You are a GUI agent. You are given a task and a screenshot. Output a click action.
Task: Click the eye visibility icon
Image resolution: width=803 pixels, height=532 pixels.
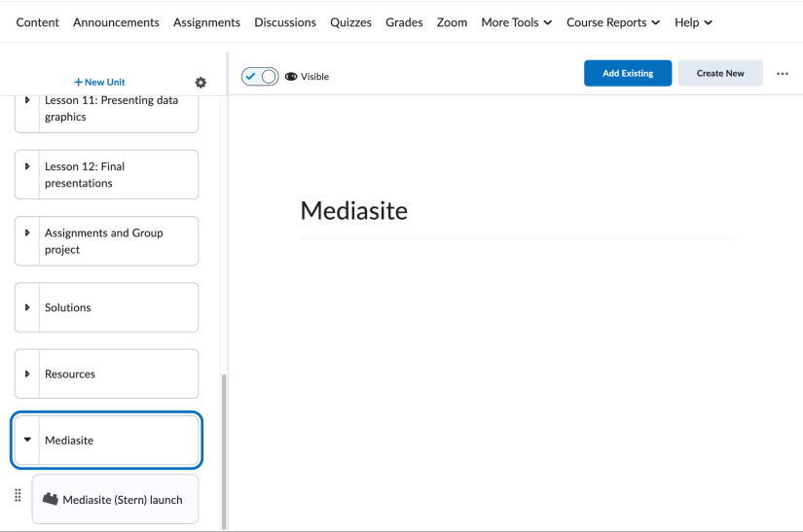pos(290,77)
